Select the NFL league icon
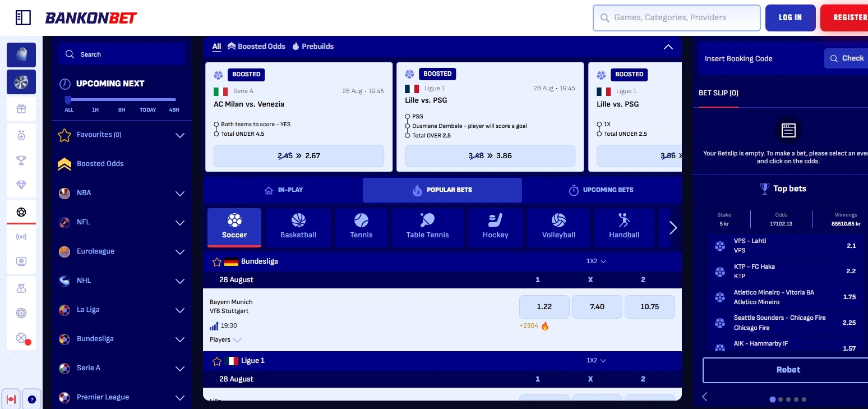Viewport: 868px width, 409px height. (64, 222)
